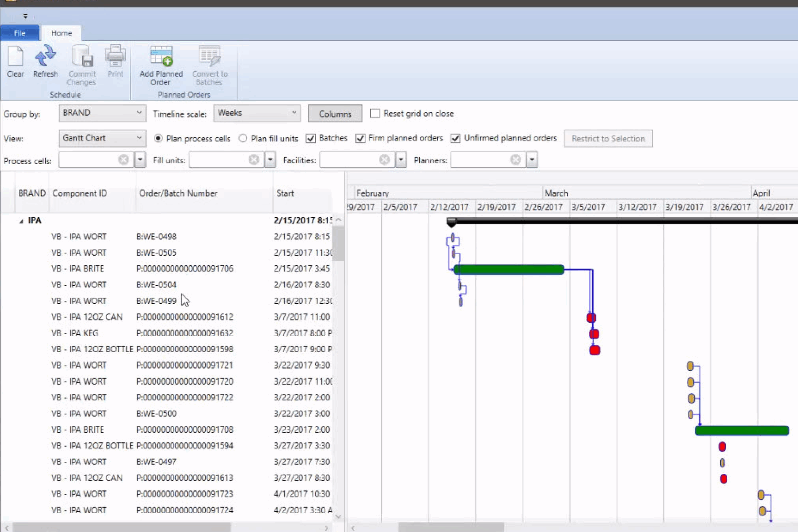This screenshot has height=532, width=798.
Task: Click the Columns button
Action: click(334, 113)
